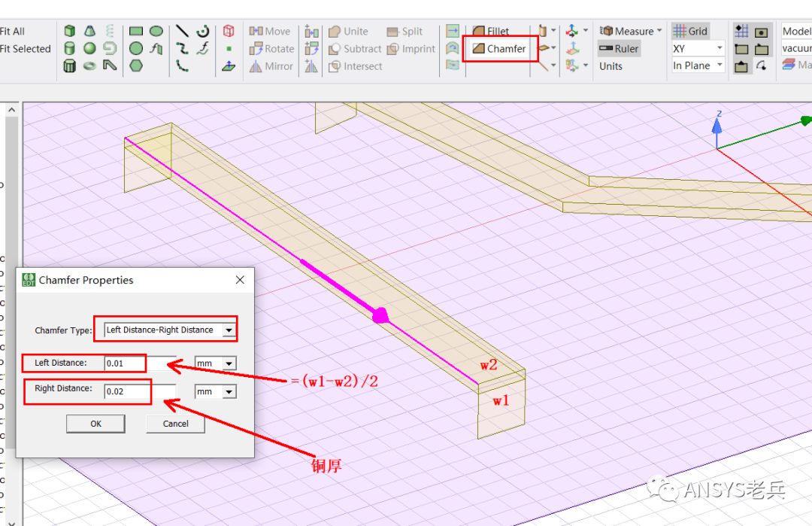
Task: Activate the Ruler tool
Action: click(x=619, y=49)
